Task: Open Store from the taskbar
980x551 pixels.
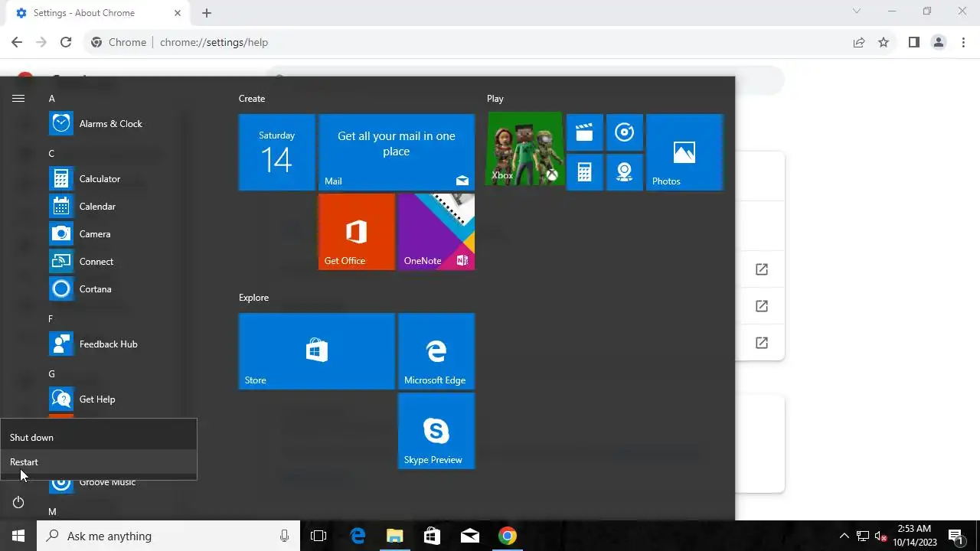Action: pyautogui.click(x=433, y=536)
